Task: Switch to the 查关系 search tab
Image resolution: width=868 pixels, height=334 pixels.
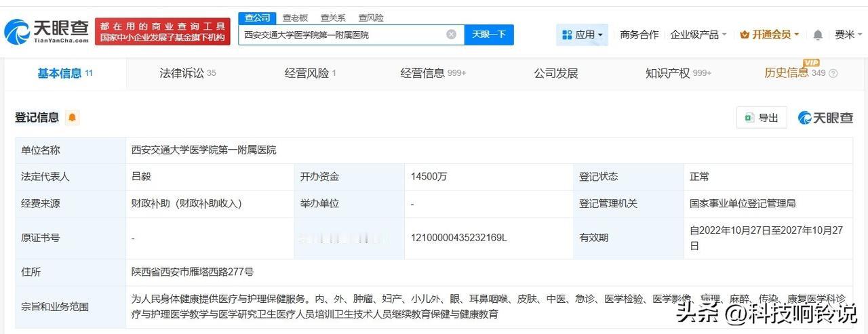Action: click(x=333, y=18)
